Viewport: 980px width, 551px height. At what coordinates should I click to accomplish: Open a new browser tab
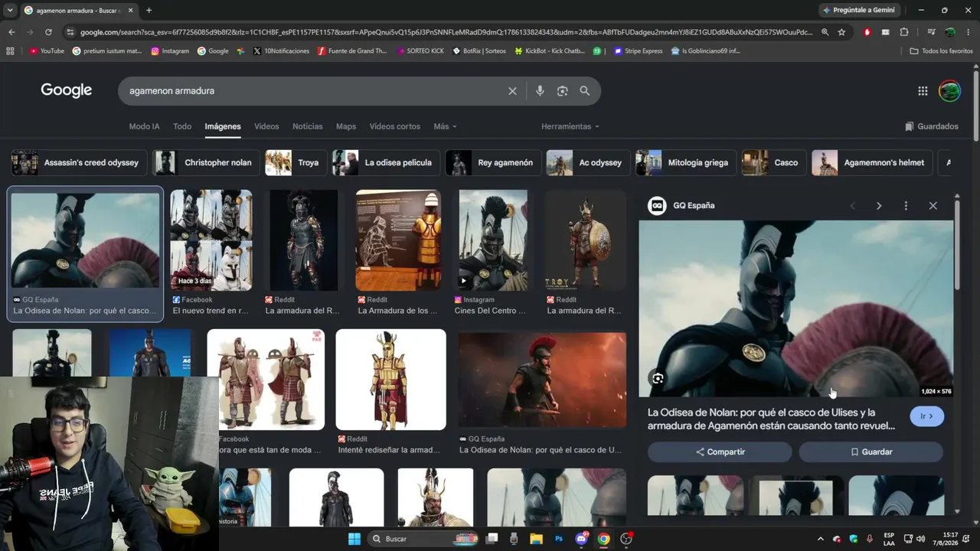pos(149,10)
